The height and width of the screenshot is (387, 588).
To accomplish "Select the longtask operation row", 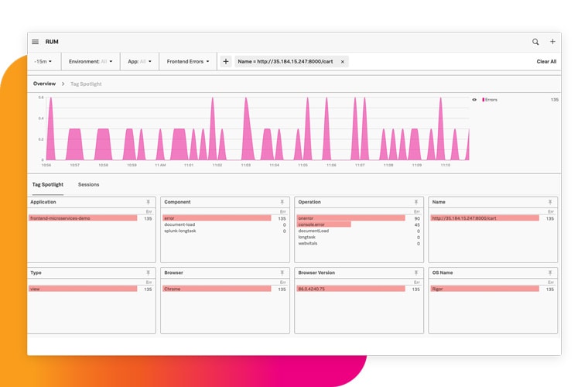I will tap(358, 238).
